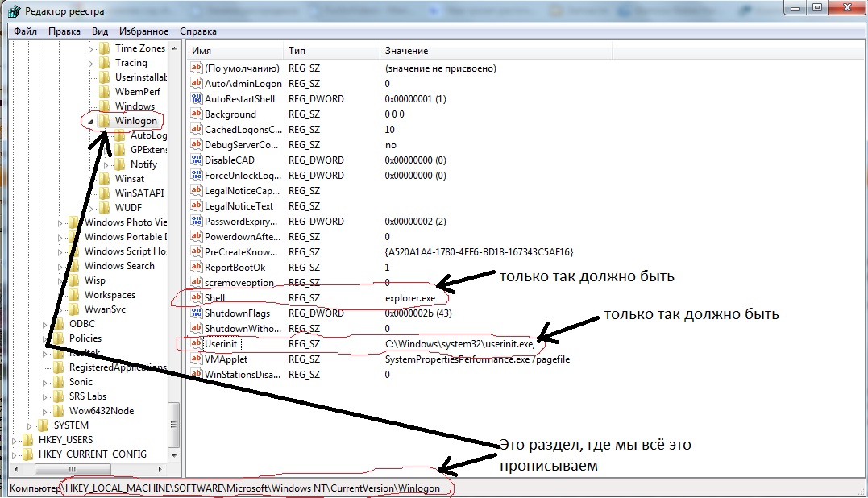Open the Избранное menu
Image resolution: width=868 pixels, height=498 pixels.
tap(143, 31)
